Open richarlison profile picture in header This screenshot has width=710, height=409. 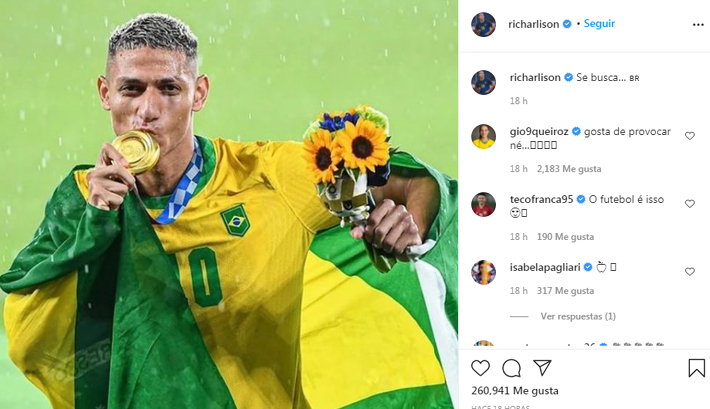coord(484,24)
